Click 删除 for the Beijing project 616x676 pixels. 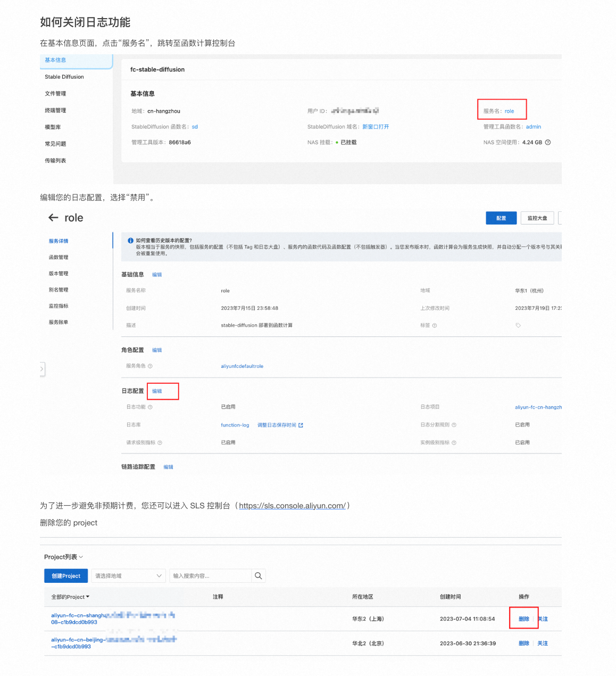[x=524, y=644]
